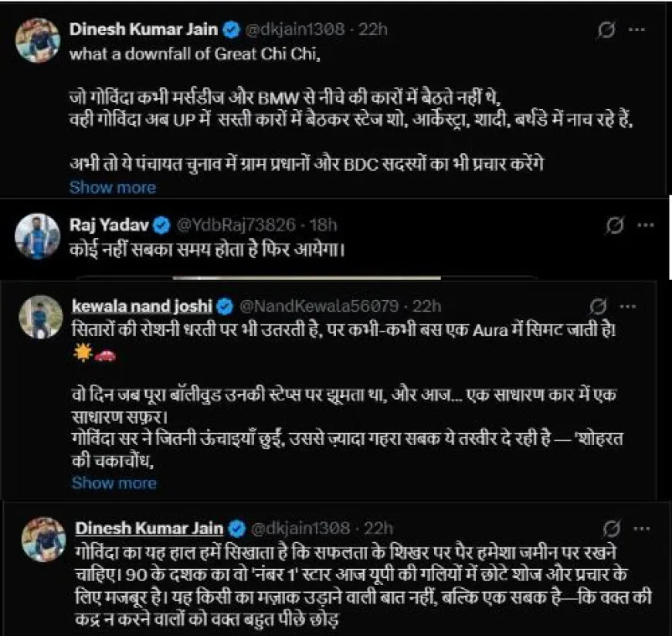The width and height of the screenshot is (672, 636).
Task: Click the verified badge beside Raj Yadav
Action: click(x=162, y=226)
